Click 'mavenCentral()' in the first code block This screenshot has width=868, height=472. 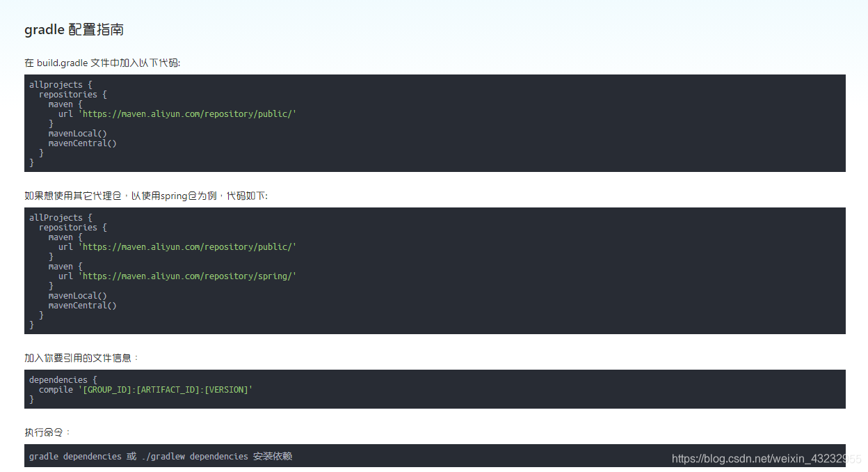pos(82,143)
